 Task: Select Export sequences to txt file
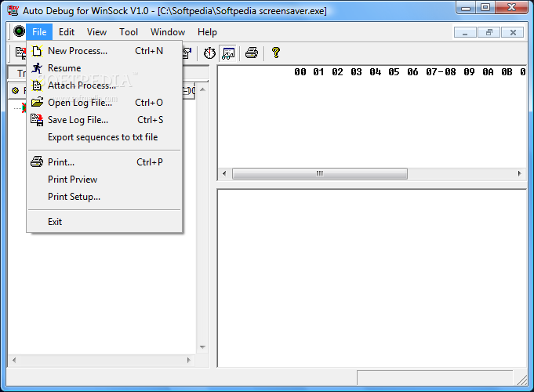click(104, 137)
